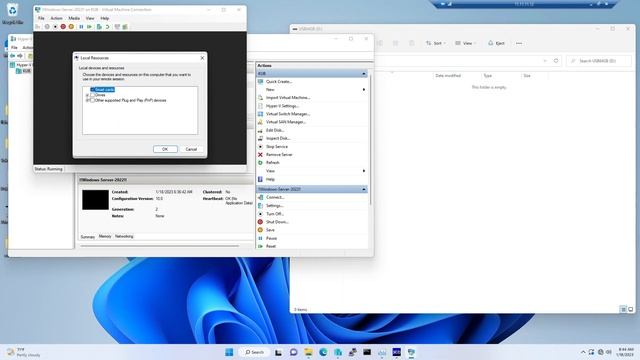Open the more options ellipsis in File Explorer
The image size is (640, 360).
[x=519, y=43]
